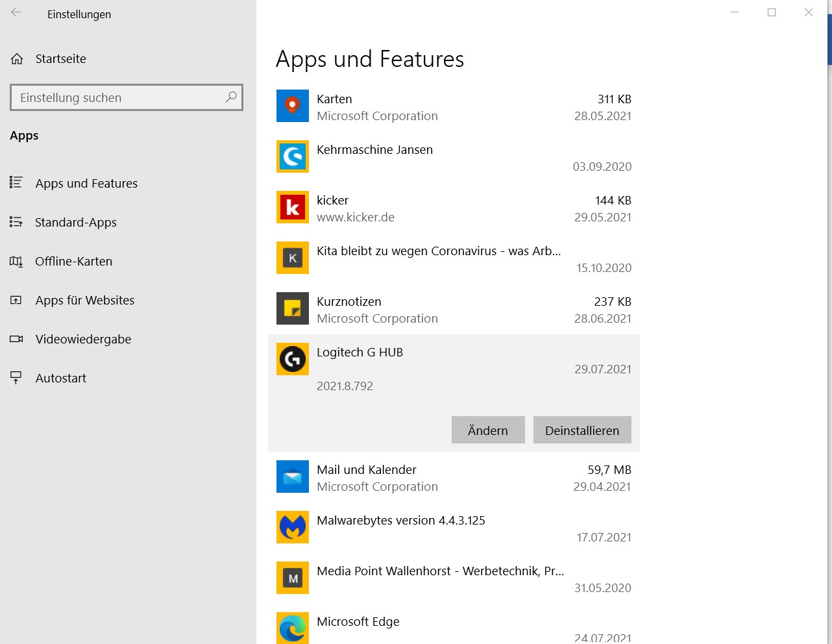Click the Standard-Apps sidebar icon
The image size is (832, 644).
[x=16, y=222]
